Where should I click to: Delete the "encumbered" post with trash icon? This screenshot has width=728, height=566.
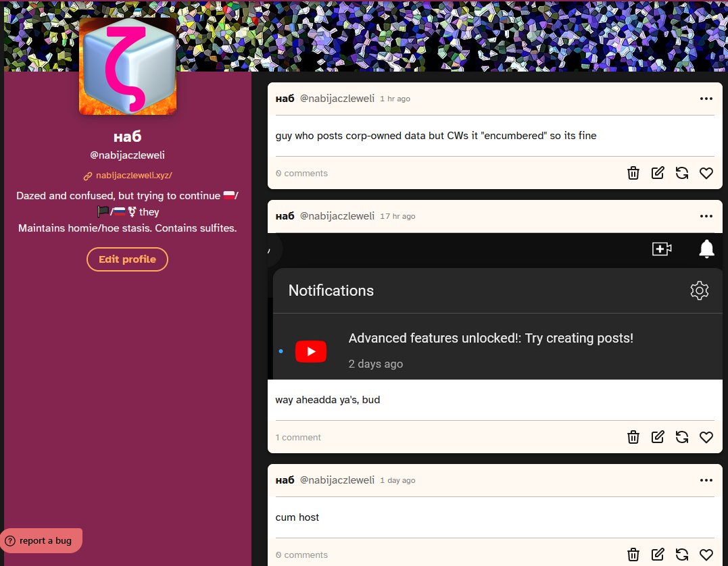click(633, 173)
